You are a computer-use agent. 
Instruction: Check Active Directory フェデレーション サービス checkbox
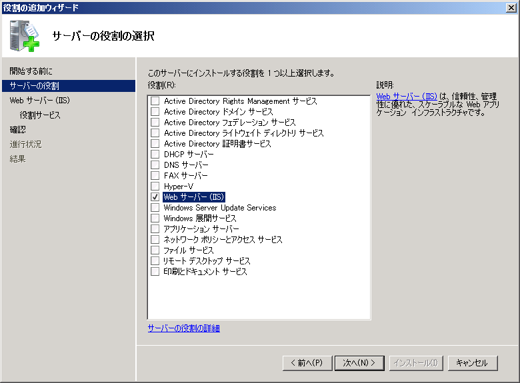(x=155, y=122)
